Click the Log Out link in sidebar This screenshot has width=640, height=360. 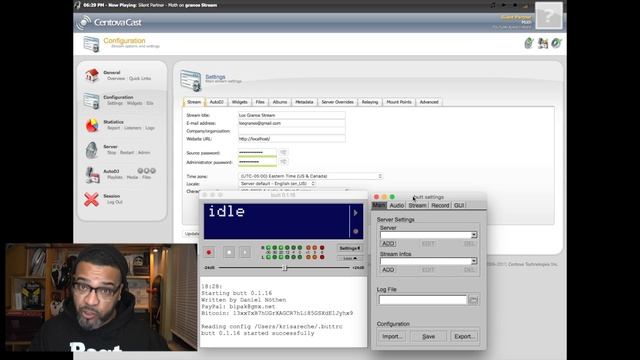[x=115, y=202]
